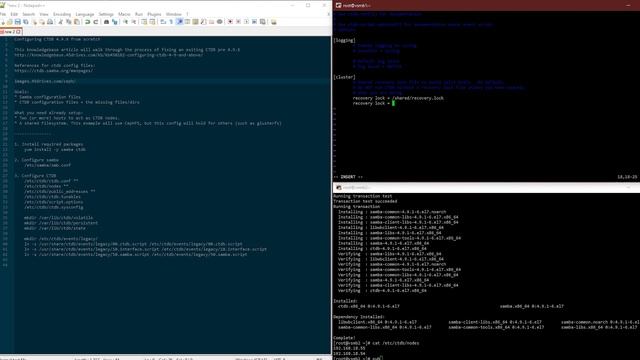Click the top terminal window's title icon
The width and height of the screenshot is (640, 360).
338,5
